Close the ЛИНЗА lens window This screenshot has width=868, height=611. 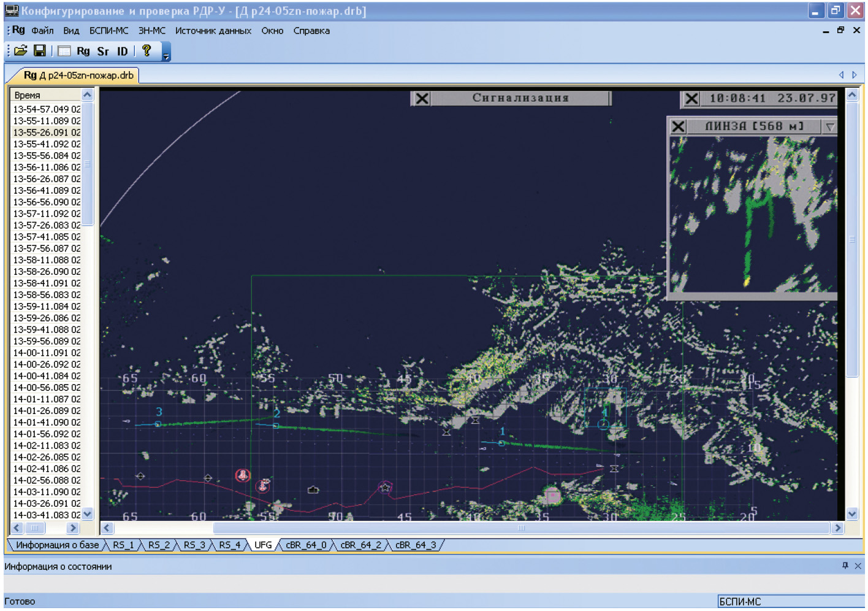coord(678,126)
